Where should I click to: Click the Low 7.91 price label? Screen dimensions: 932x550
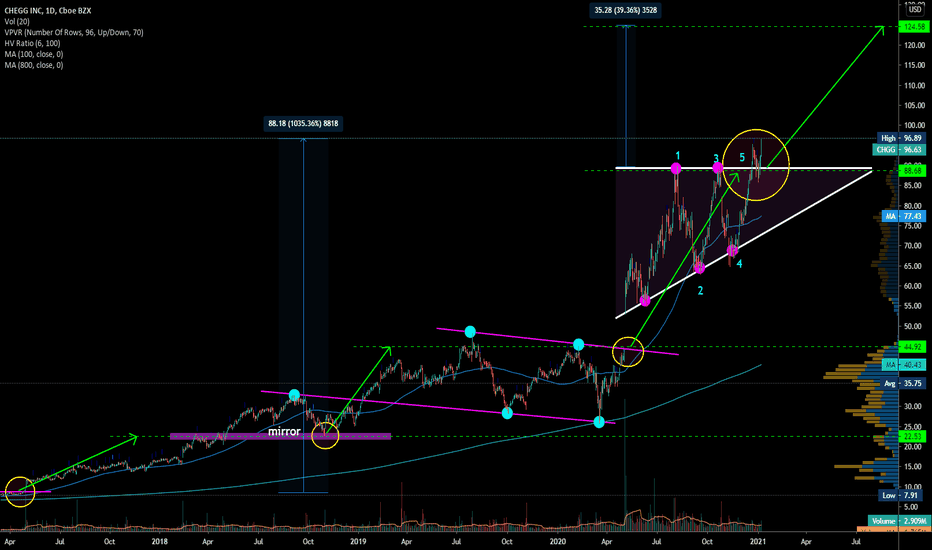[x=902, y=495]
